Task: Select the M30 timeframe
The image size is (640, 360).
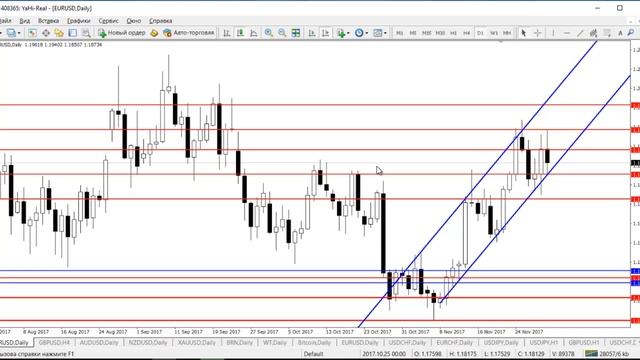Action: (x=440, y=33)
